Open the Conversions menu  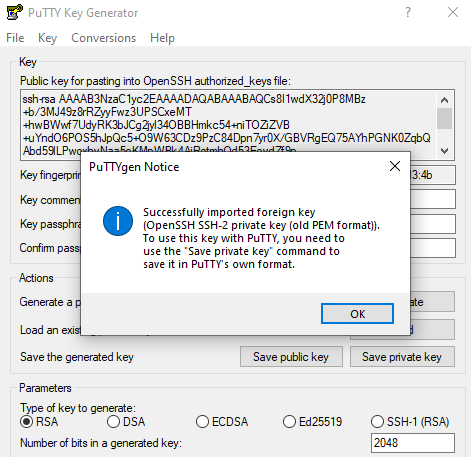click(104, 38)
